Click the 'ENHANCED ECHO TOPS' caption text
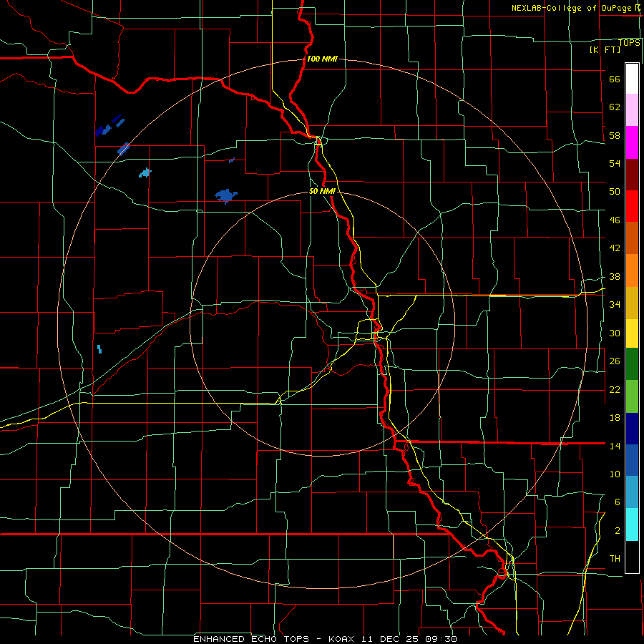This screenshot has height=644, width=644. (x=251, y=639)
